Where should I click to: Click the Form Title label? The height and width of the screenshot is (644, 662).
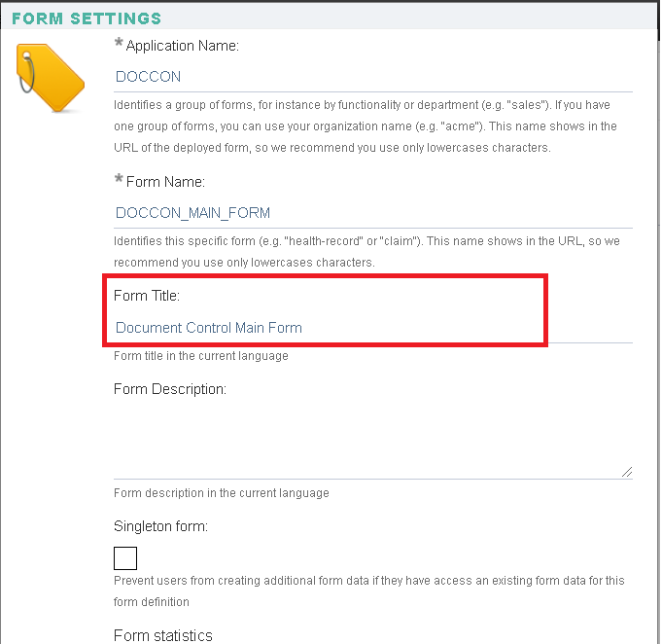(147, 296)
